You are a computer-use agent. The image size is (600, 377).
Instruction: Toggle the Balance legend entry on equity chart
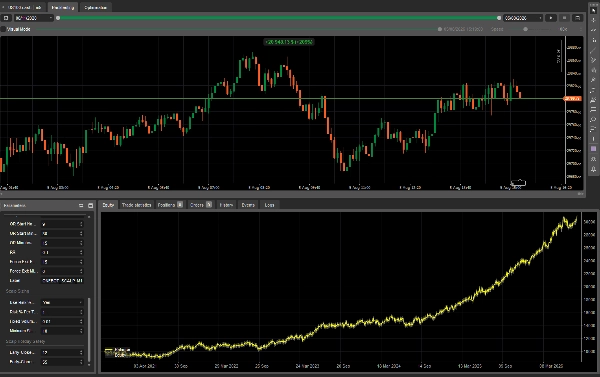118,350
